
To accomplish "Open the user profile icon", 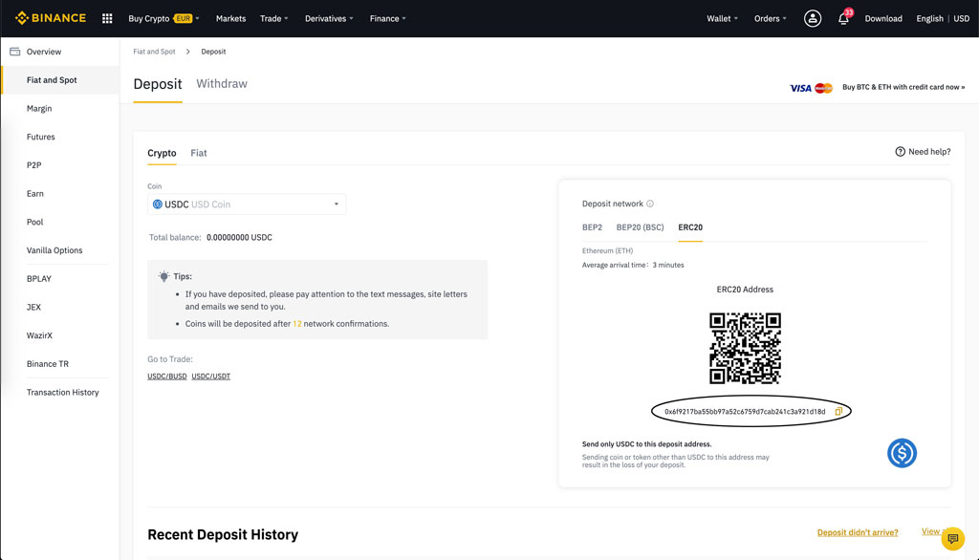I will (x=813, y=19).
